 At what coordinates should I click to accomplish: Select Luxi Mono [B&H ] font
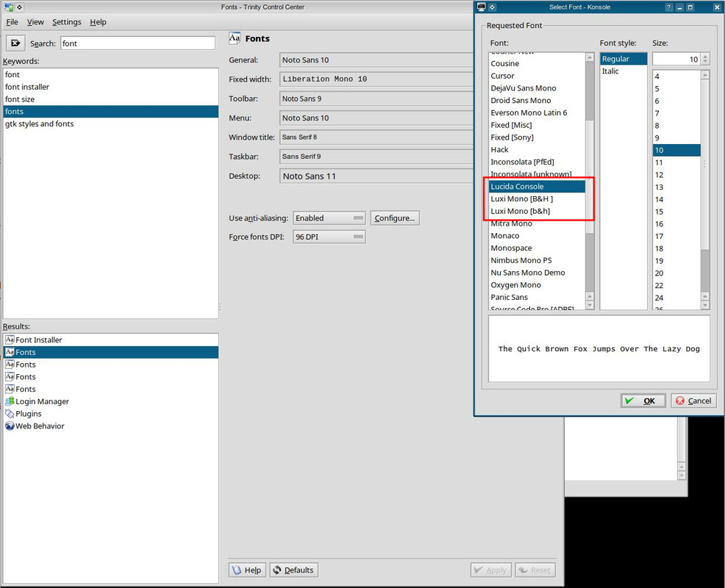click(537, 198)
